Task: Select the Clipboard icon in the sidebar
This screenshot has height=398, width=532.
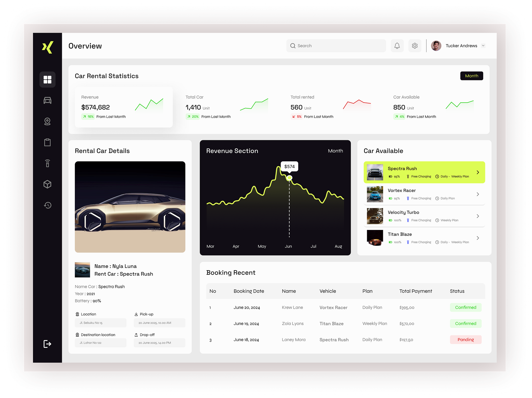Action: click(x=48, y=142)
